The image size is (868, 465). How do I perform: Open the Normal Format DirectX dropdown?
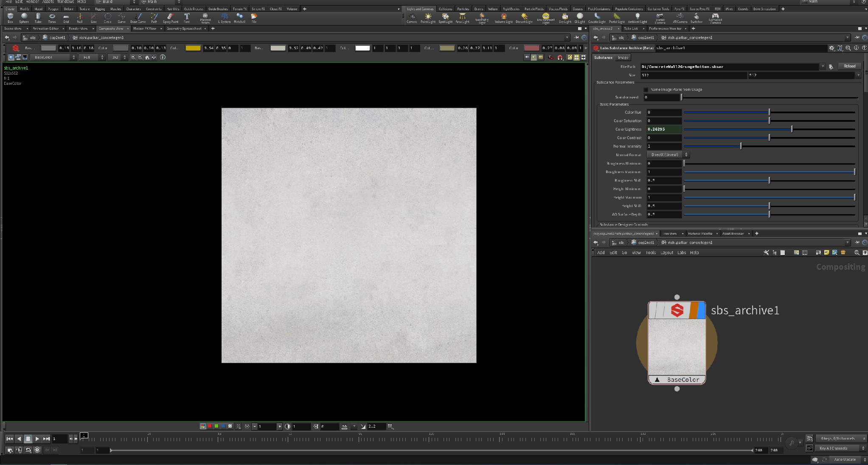pos(668,155)
